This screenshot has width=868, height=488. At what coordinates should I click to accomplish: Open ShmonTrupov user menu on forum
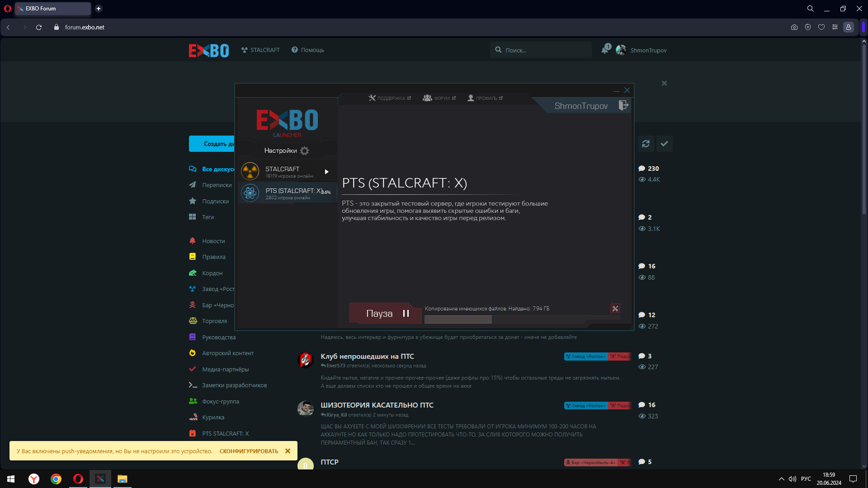point(641,50)
